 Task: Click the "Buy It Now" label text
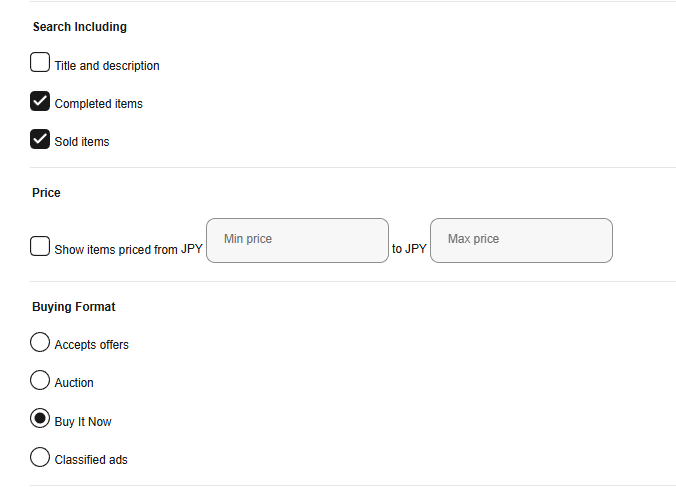83,422
